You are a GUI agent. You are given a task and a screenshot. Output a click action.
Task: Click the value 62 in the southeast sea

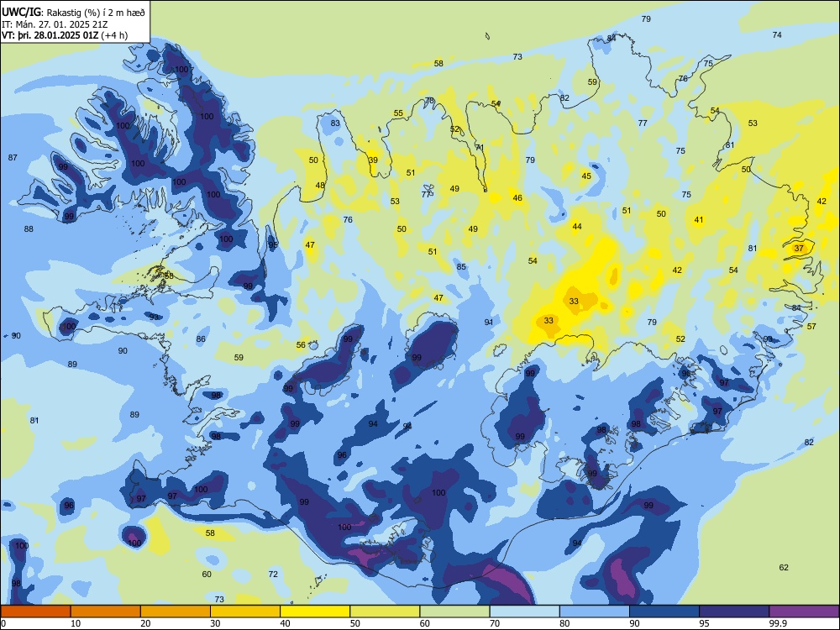point(784,567)
